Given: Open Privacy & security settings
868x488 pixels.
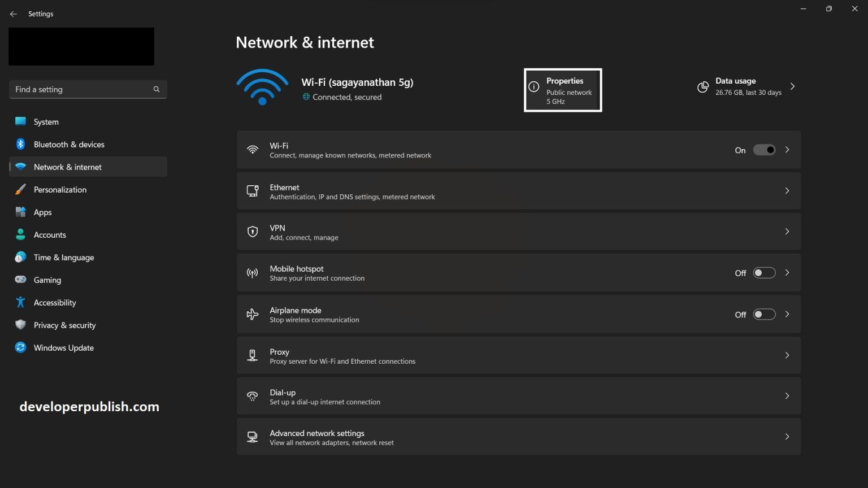Looking at the screenshot, I should tap(64, 325).
